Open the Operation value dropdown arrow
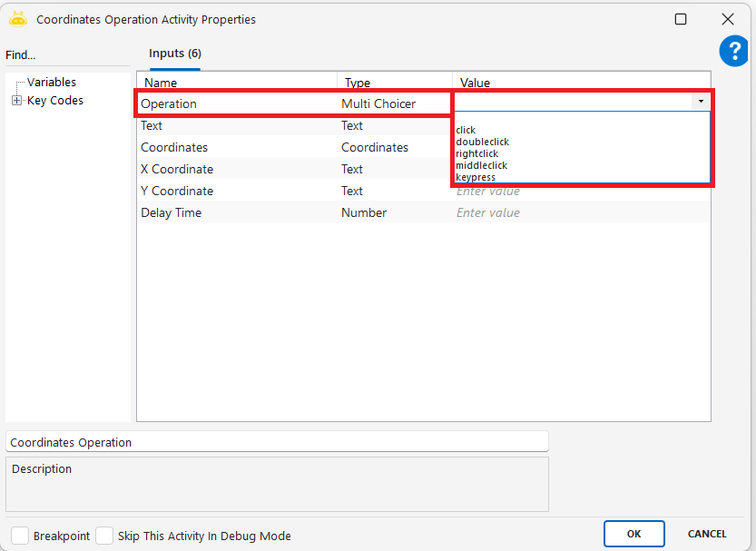The image size is (756, 551). click(x=700, y=102)
